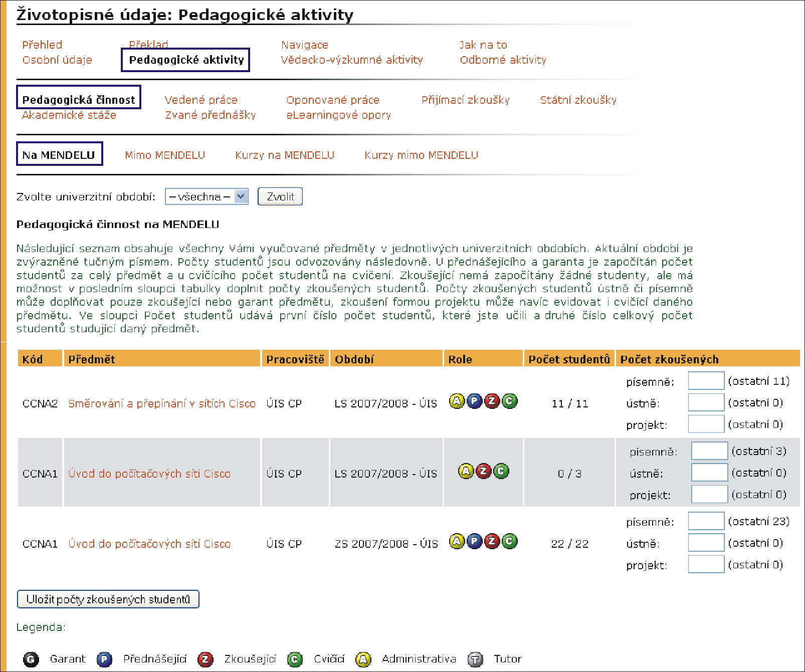This screenshot has height=672, width=805.
Task: Open Směrování a přepínání v sítích Cisco link
Action: point(162,403)
